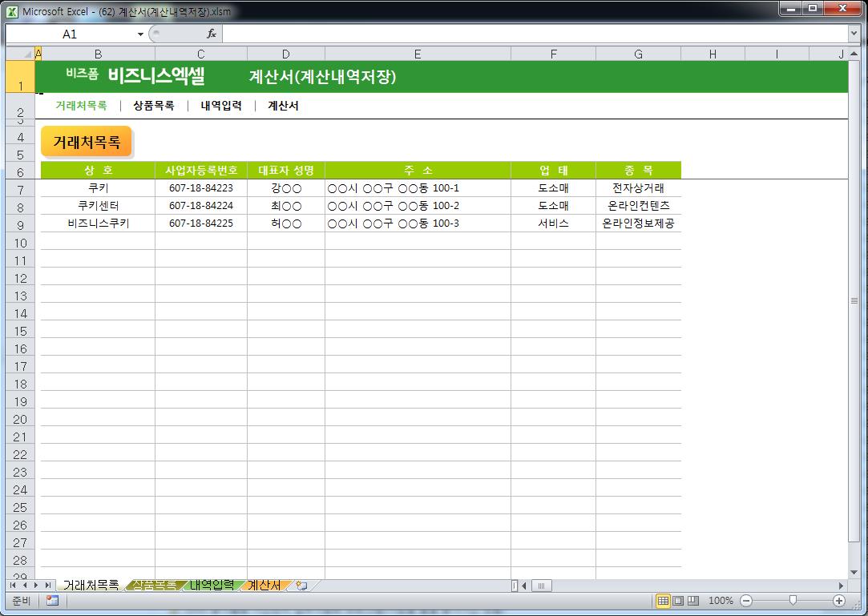Click the 내역입력 navigation link
Screen dimensions: 868x616
[x=221, y=106]
